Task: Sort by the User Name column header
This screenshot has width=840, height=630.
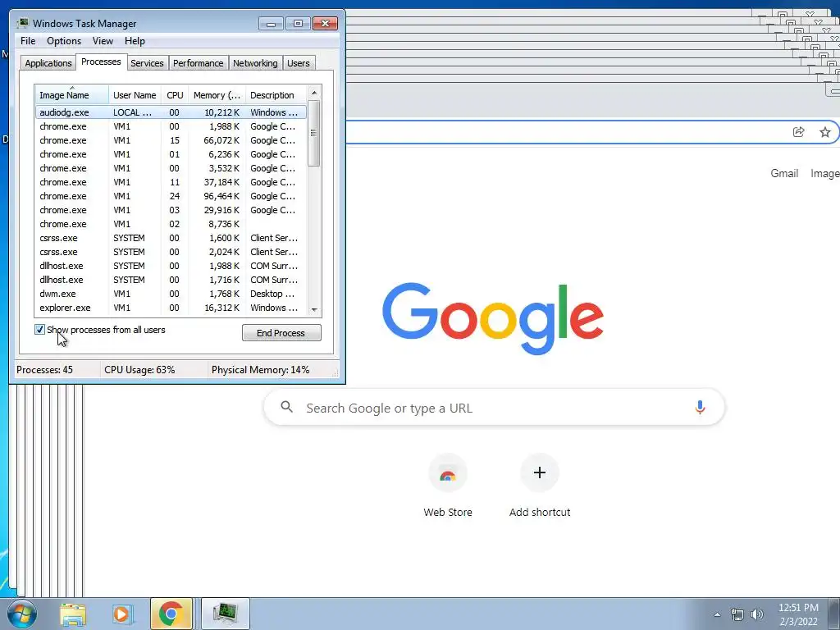Action: pos(135,95)
